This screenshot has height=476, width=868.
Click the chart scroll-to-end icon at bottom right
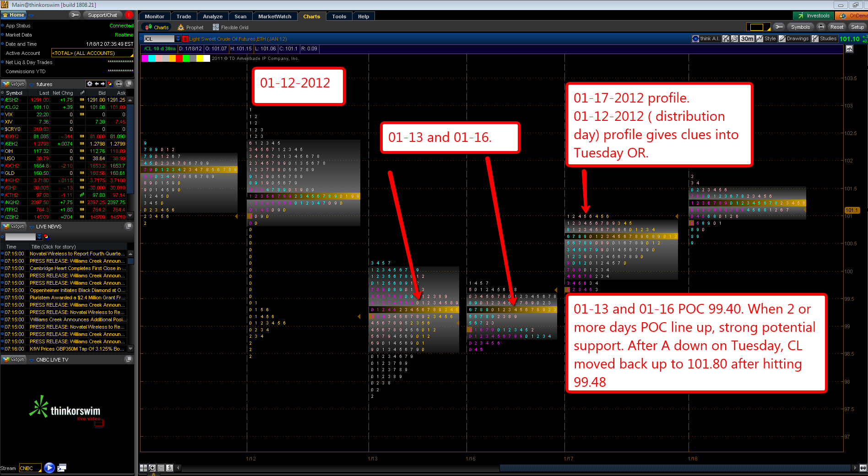863,468
